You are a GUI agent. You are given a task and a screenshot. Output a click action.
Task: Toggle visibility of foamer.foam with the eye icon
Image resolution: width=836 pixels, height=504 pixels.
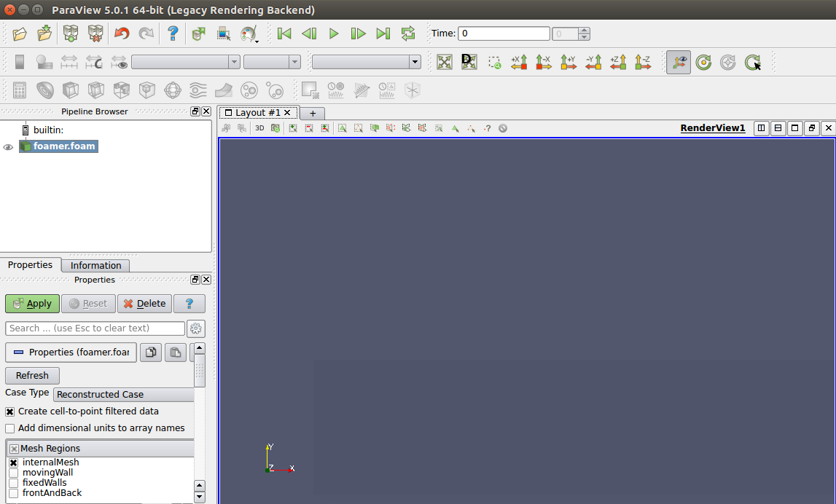click(x=7, y=146)
